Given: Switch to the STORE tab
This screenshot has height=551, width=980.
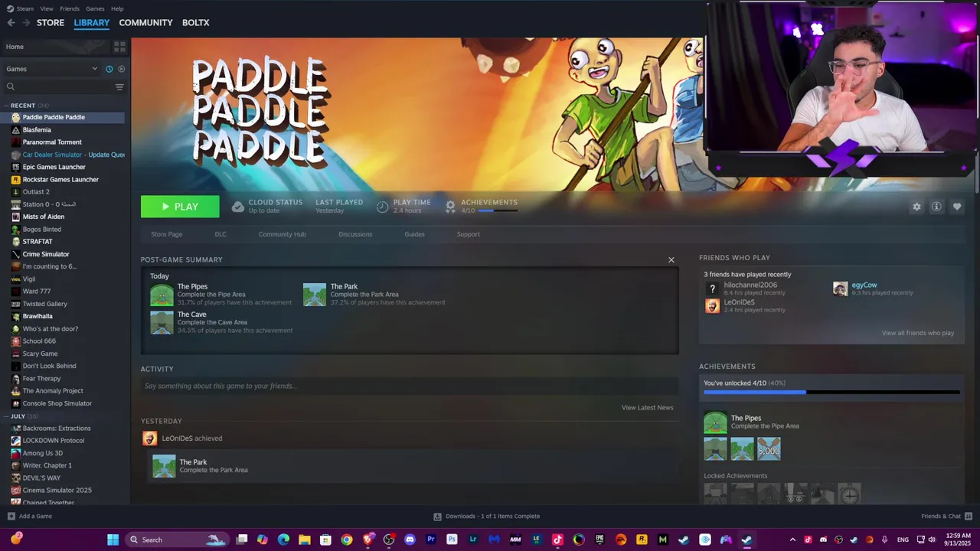Looking at the screenshot, I should pyautogui.click(x=51, y=23).
